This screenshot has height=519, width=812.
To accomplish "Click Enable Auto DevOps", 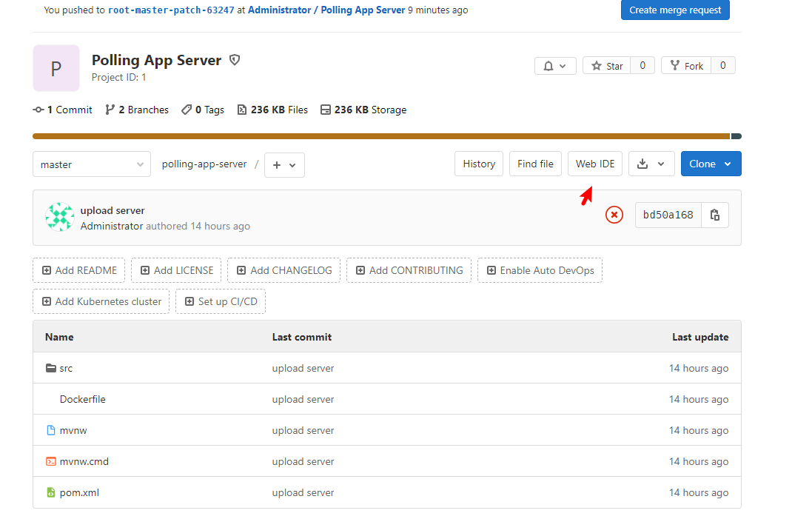I will (540, 270).
